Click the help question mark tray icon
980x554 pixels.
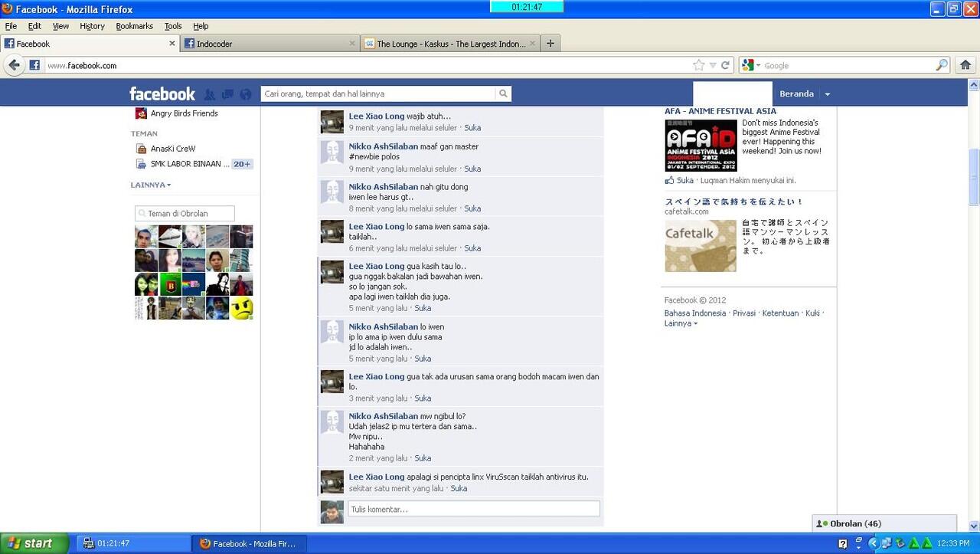click(843, 543)
